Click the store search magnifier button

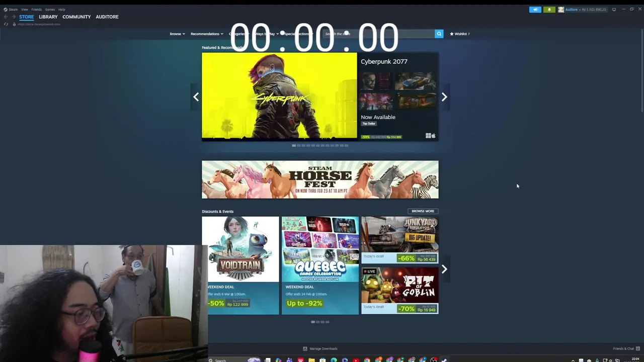[x=439, y=34]
